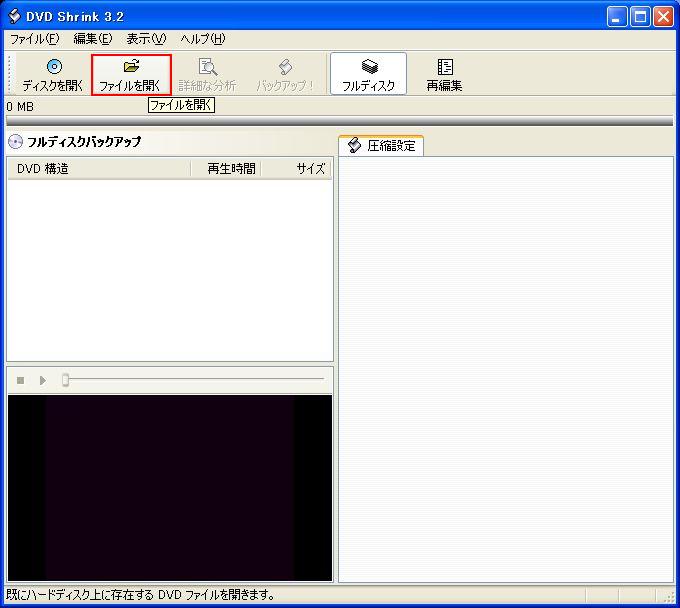
Task: Select the 圧縮設定 tab
Action: click(x=381, y=146)
